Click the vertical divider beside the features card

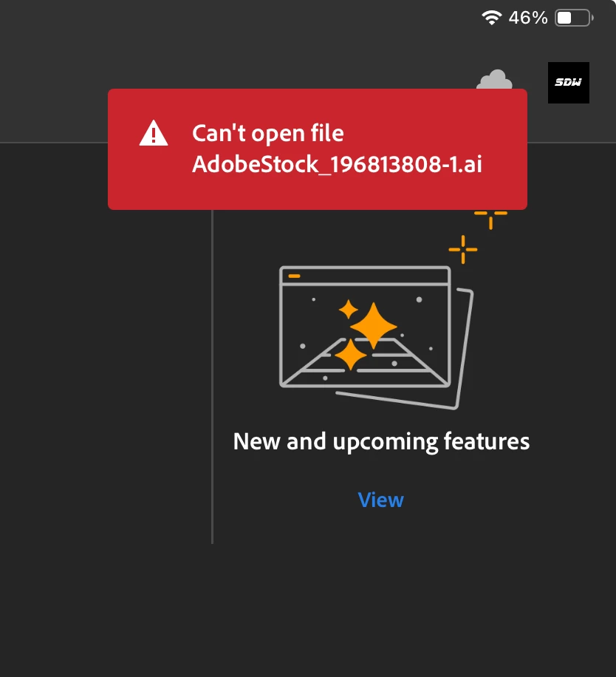[x=212, y=376]
